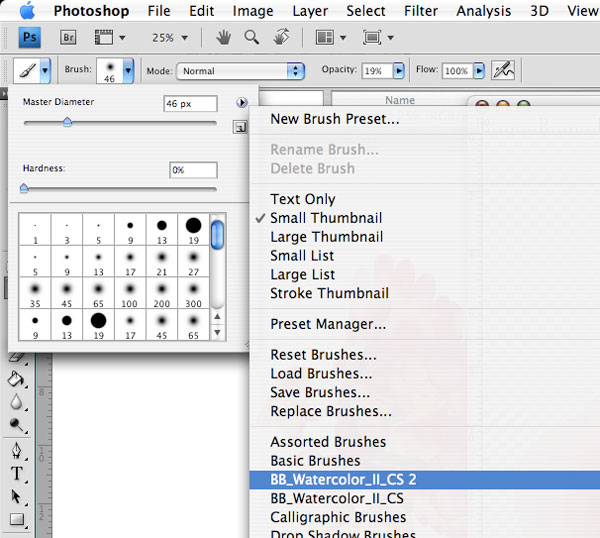
Task: Enable airbrush mode icon next to Flow
Action: 503,71
